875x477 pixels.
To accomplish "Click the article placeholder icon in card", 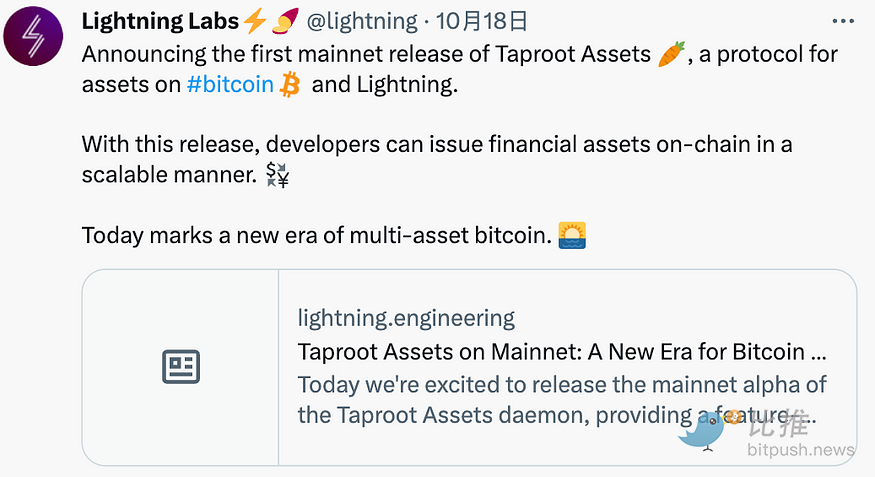I will [x=181, y=367].
